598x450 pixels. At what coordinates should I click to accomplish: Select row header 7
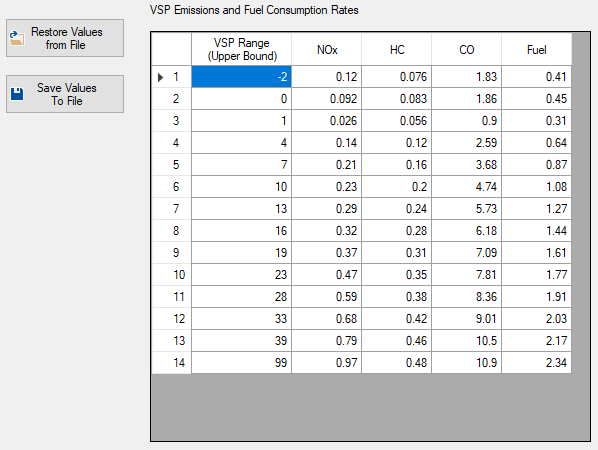pos(172,209)
